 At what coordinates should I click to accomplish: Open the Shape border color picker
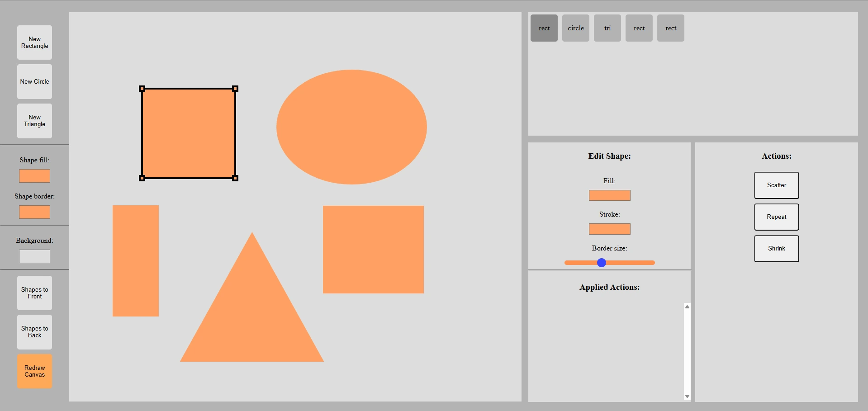(x=34, y=212)
